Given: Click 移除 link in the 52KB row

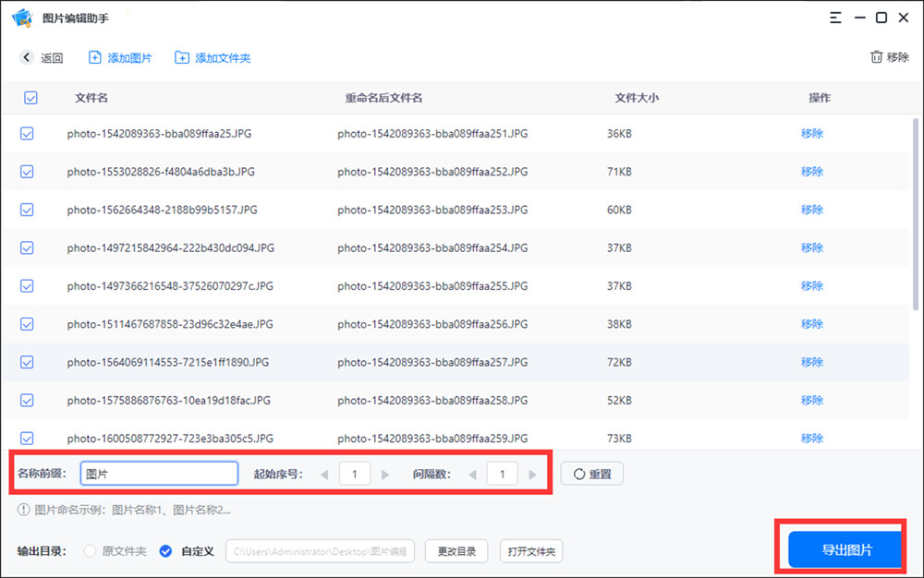Looking at the screenshot, I should [811, 400].
